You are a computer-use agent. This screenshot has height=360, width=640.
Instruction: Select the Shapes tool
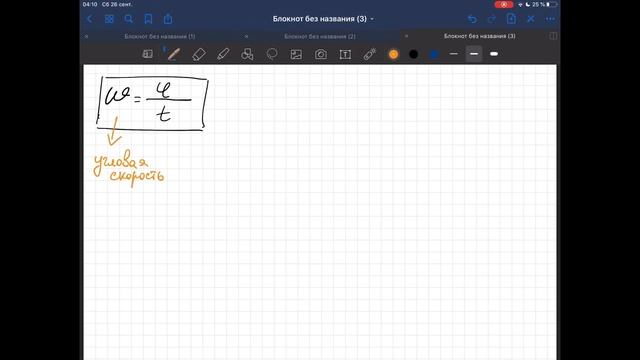247,54
